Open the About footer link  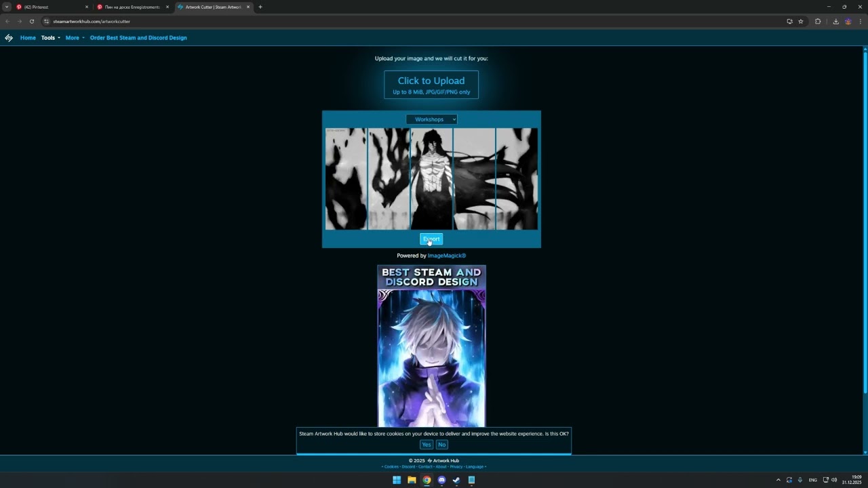[441, 466]
